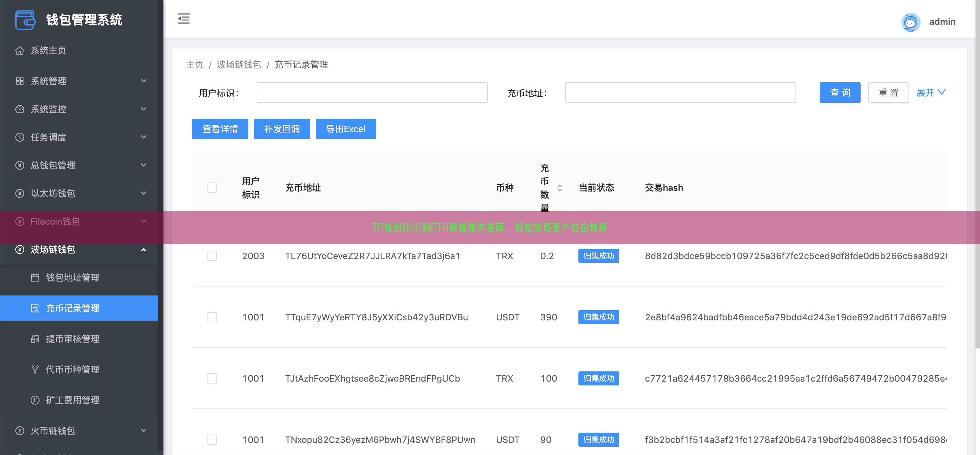Click the dashboard icon beside 系统监控
This screenshot has height=455, width=980.
coord(20,109)
